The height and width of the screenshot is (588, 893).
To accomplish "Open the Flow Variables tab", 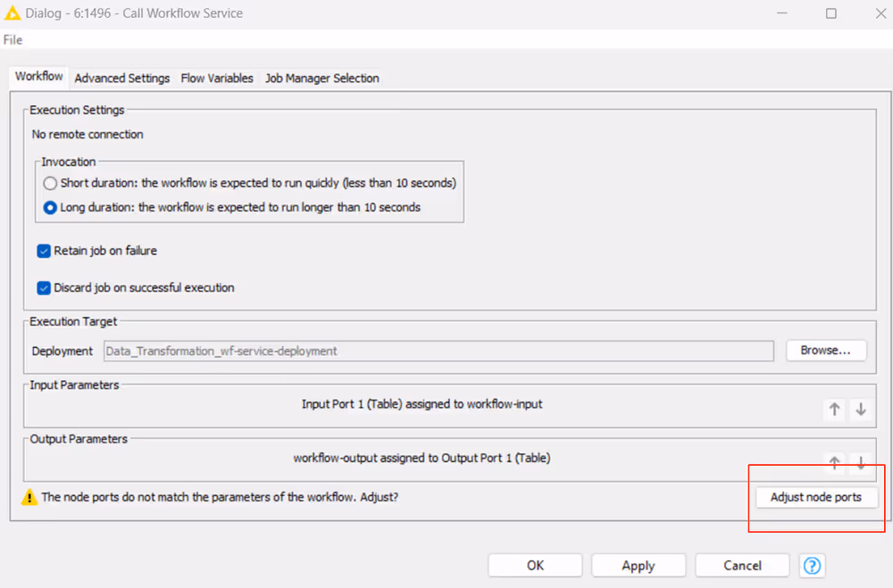I will [x=217, y=79].
